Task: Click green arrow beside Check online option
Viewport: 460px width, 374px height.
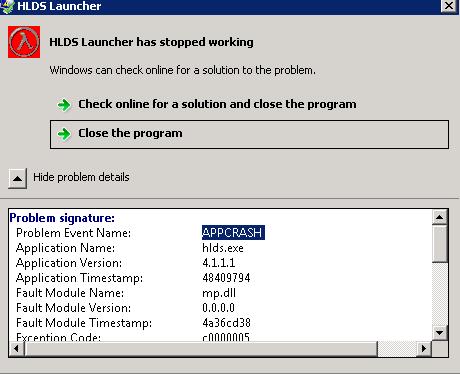Action: (x=64, y=105)
